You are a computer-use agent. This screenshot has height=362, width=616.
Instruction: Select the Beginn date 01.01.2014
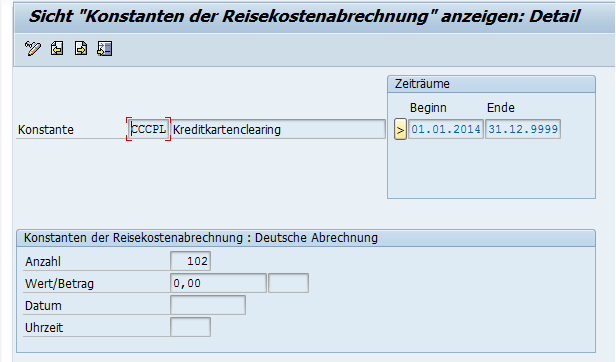pos(446,129)
